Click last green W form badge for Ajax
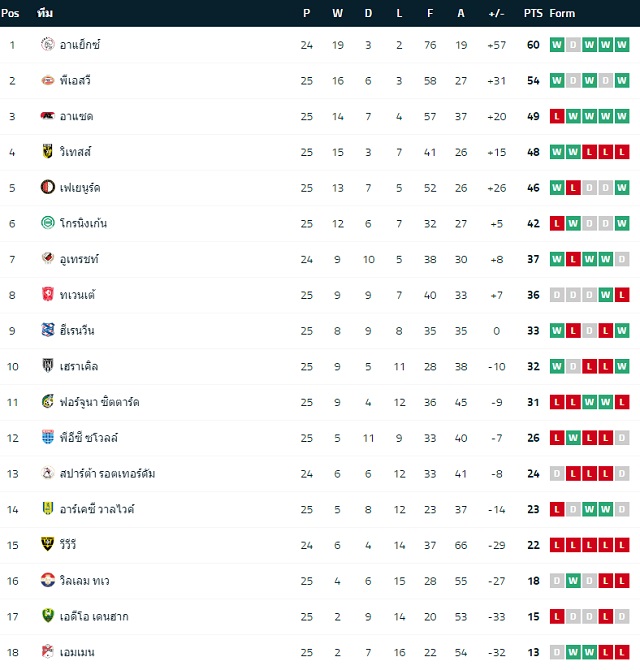 (622, 44)
